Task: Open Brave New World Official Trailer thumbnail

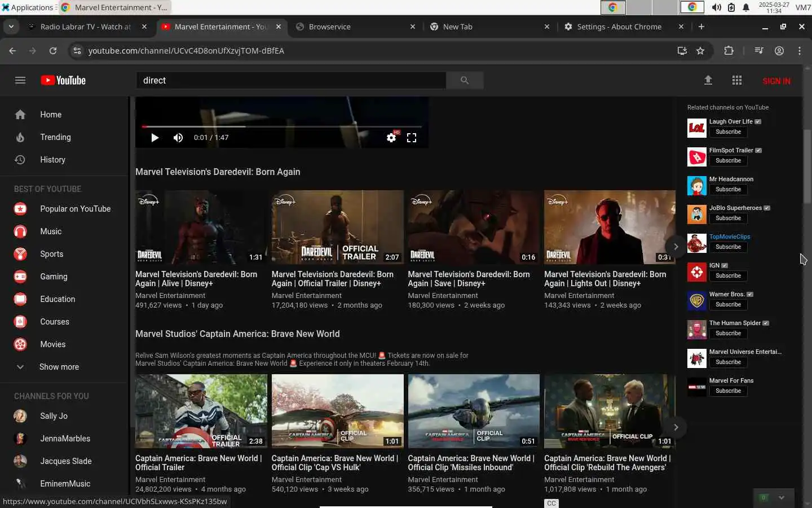Action: 201,411
